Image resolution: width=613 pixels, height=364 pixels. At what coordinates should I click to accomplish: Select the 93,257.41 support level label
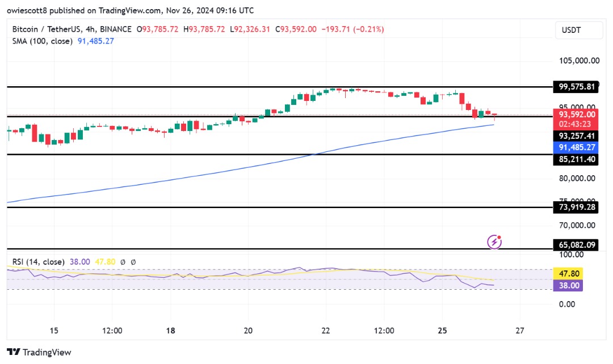[x=576, y=136]
